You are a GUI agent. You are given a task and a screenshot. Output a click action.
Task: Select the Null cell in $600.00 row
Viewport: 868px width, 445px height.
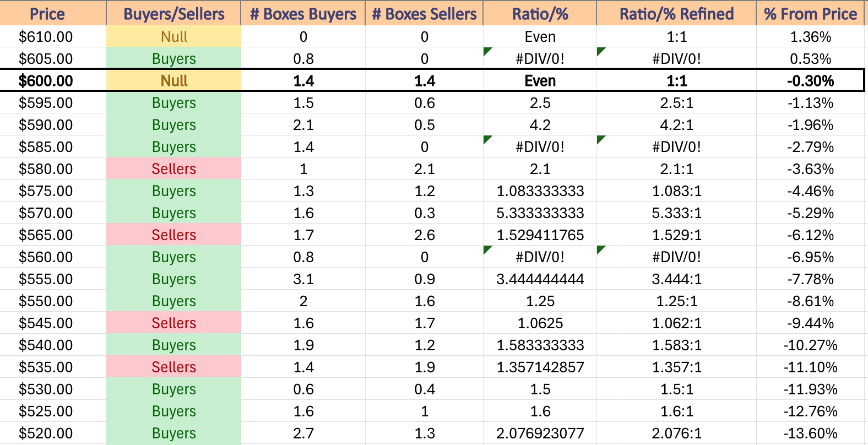tap(173, 80)
